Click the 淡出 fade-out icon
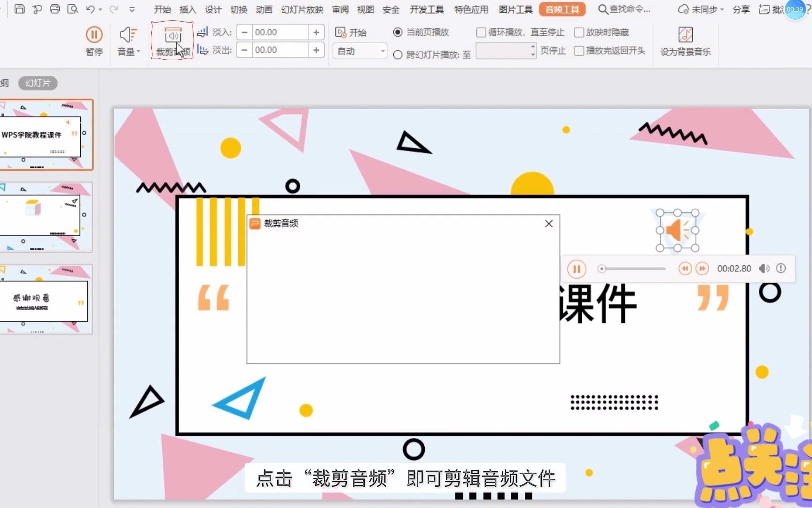 [203, 49]
